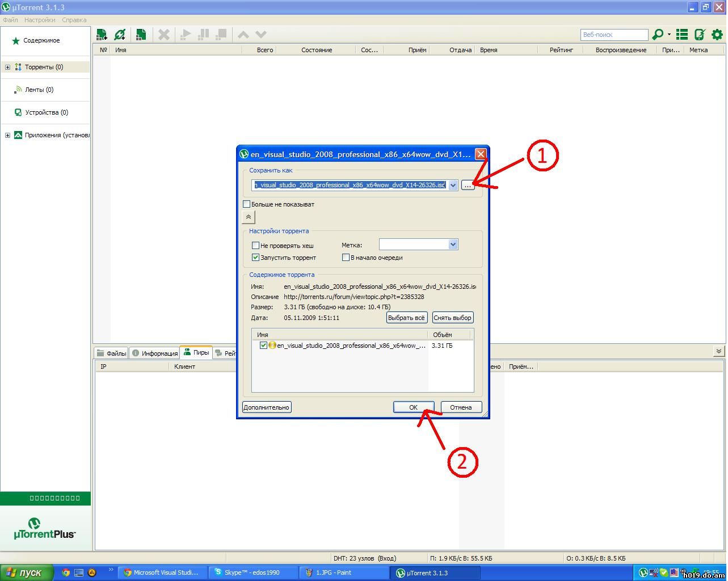Toggle Не проверять хеш checkbox
728x581 pixels.
point(255,246)
